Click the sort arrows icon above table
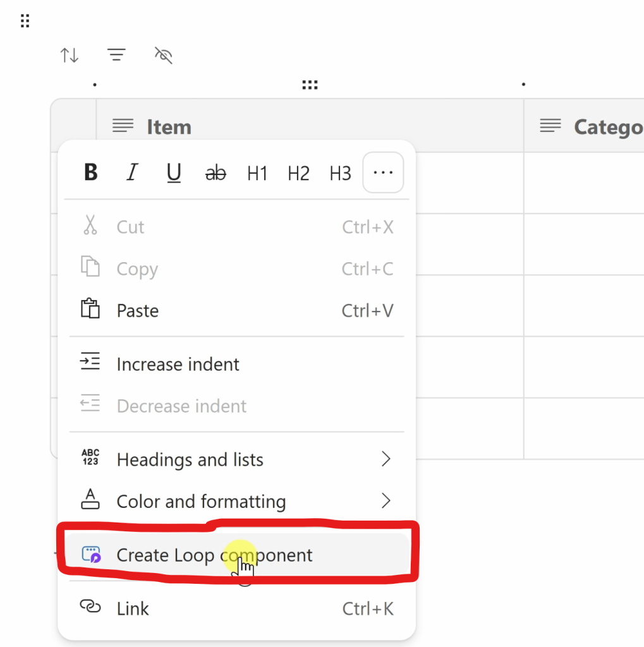 click(70, 56)
